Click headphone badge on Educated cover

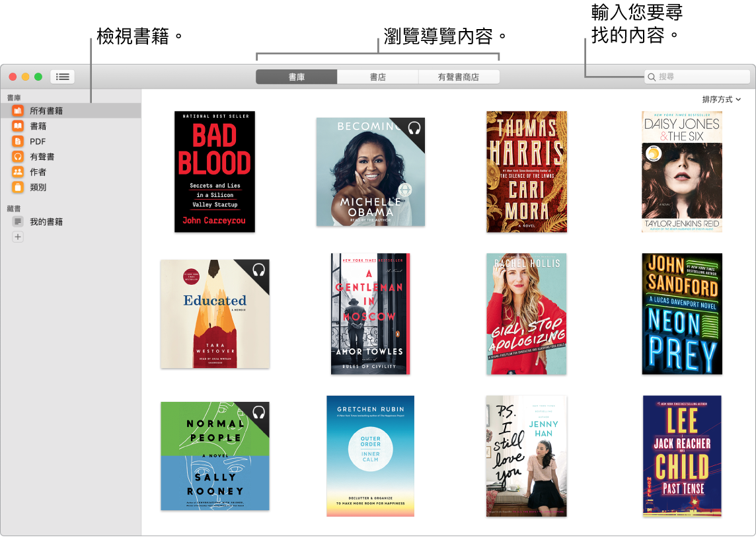(259, 270)
